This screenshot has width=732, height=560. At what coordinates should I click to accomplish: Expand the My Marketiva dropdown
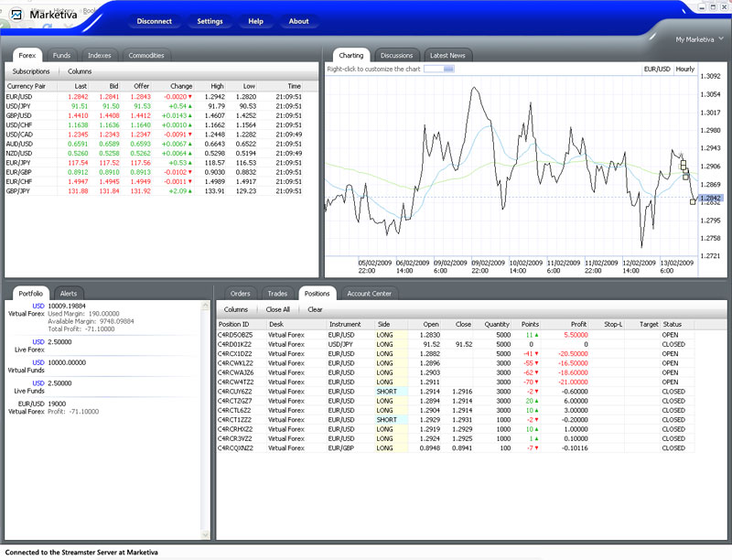pyautogui.click(x=699, y=39)
